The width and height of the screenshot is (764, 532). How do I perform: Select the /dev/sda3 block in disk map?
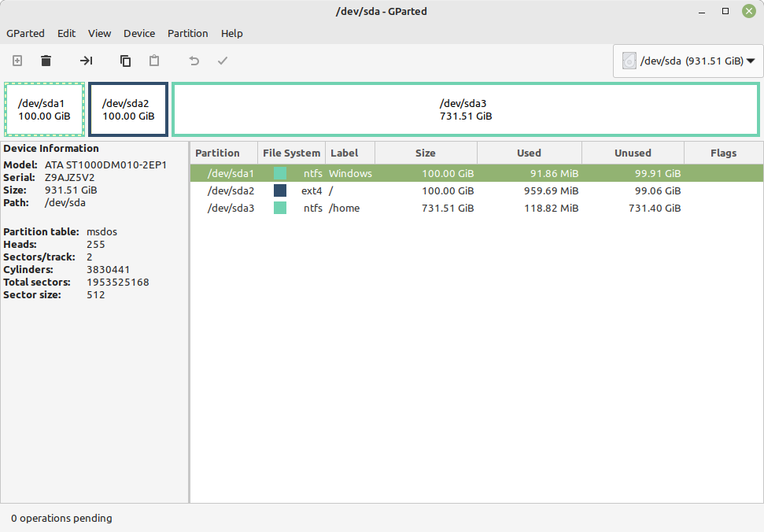click(466, 109)
